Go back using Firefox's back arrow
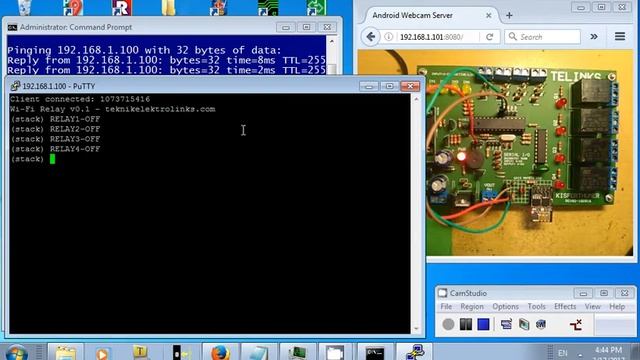 click(x=371, y=37)
